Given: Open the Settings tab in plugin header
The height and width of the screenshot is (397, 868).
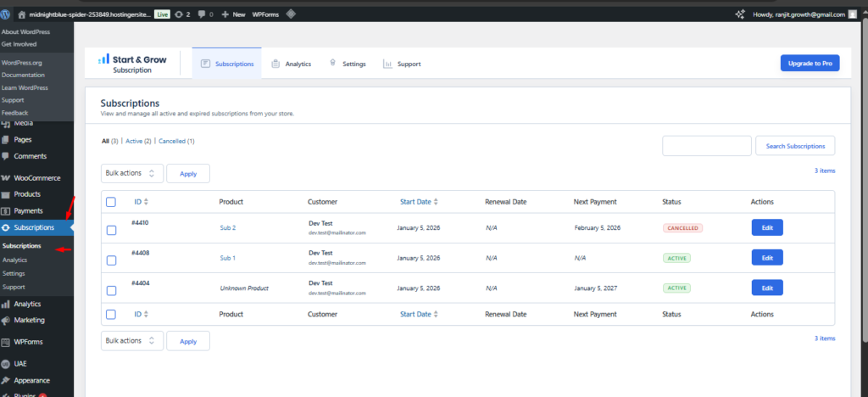Looking at the screenshot, I should (x=348, y=64).
